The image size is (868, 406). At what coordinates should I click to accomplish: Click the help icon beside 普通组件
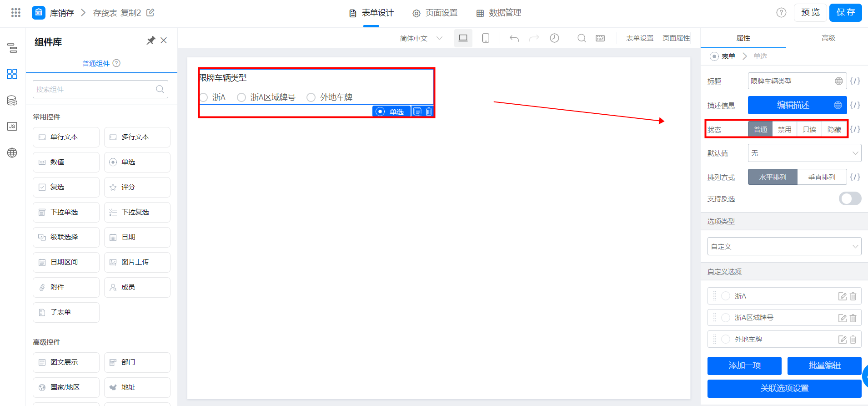[116, 63]
